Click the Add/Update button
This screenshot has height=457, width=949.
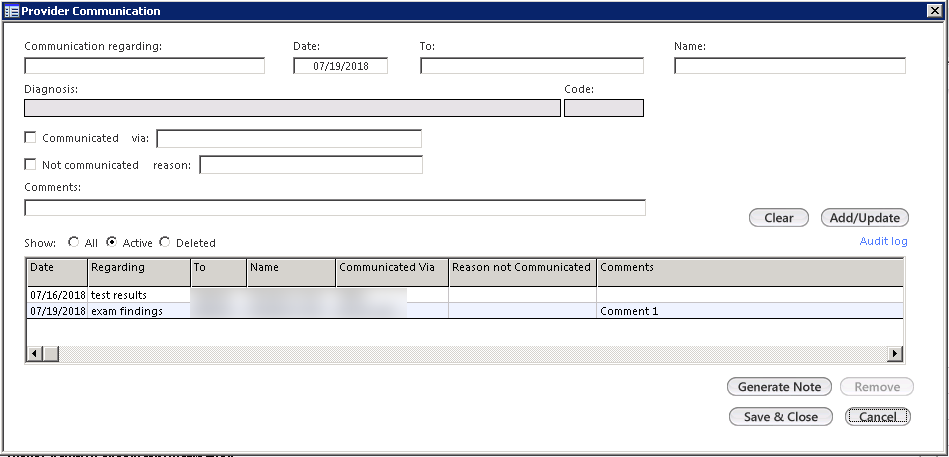tap(865, 218)
